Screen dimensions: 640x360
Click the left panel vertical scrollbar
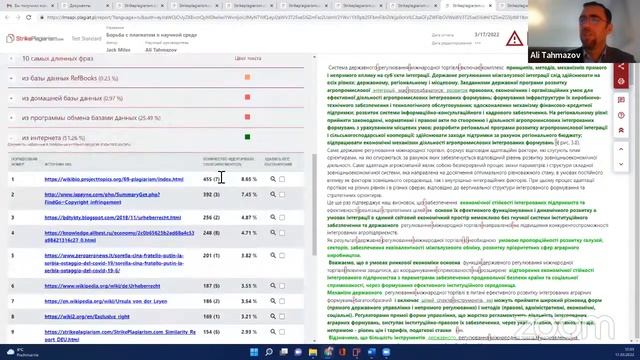coord(314,204)
